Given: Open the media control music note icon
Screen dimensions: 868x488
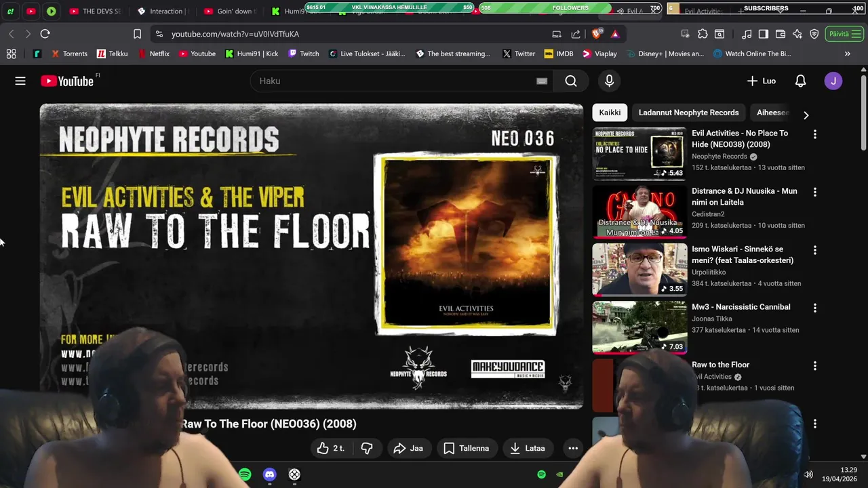Looking at the screenshot, I should (747, 34).
